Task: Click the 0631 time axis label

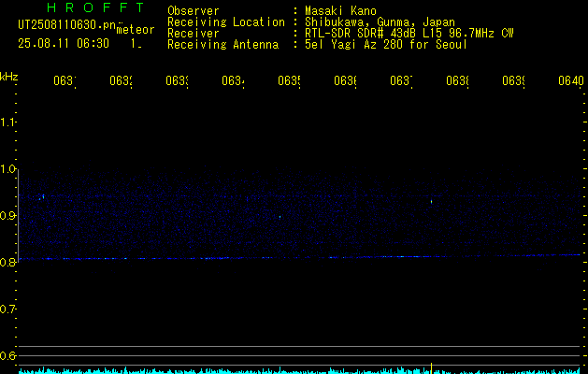Action: coord(65,80)
